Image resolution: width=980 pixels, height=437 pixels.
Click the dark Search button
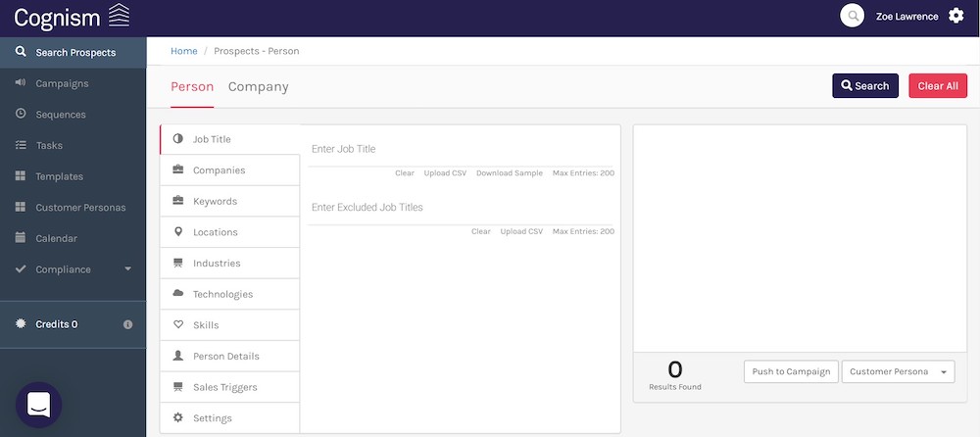(865, 85)
